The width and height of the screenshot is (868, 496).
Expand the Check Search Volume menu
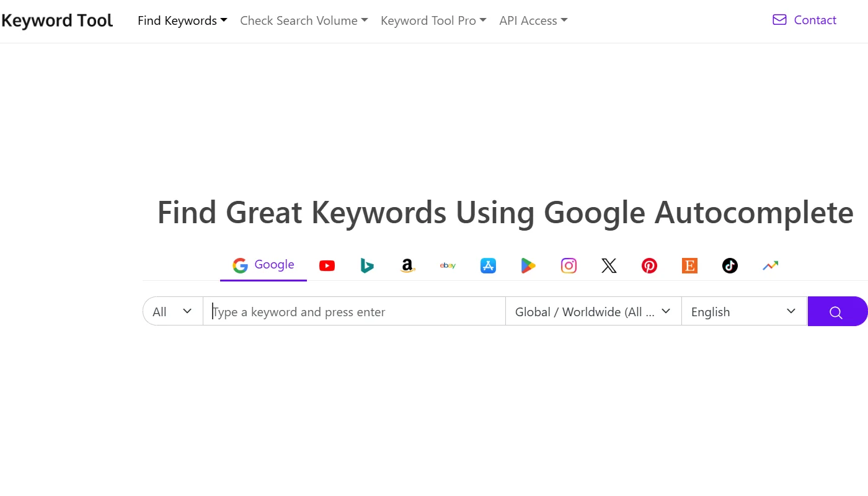(x=304, y=20)
